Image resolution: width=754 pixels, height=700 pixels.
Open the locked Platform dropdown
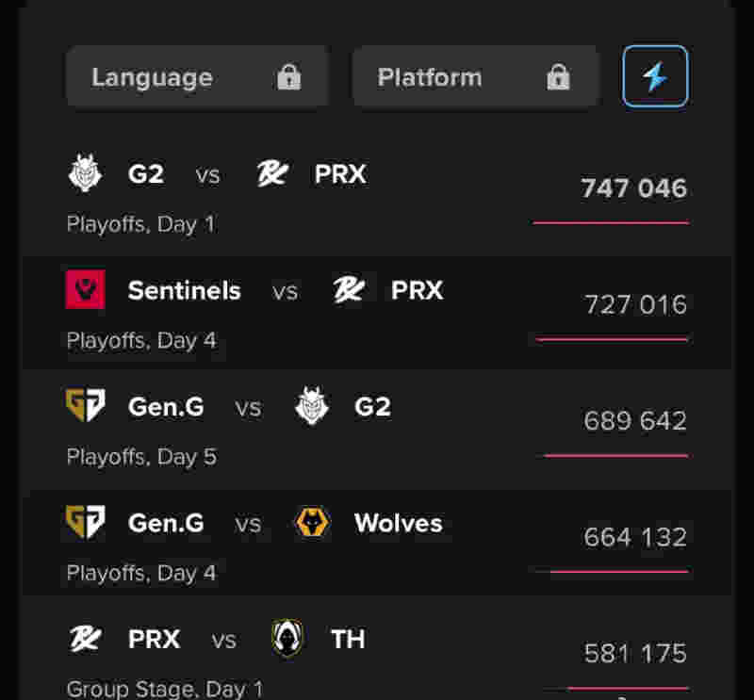point(475,76)
